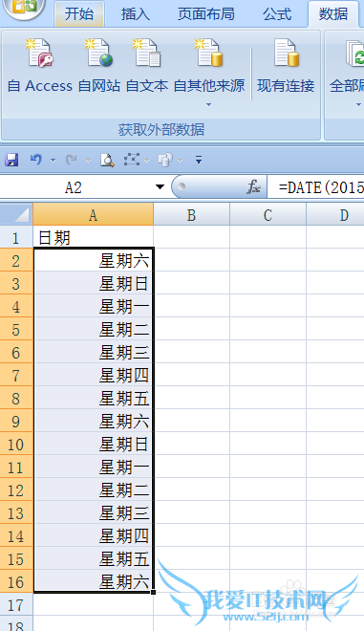This screenshot has height=631, width=364.
Task: Import data 自网站
Action: pyautogui.click(x=99, y=67)
